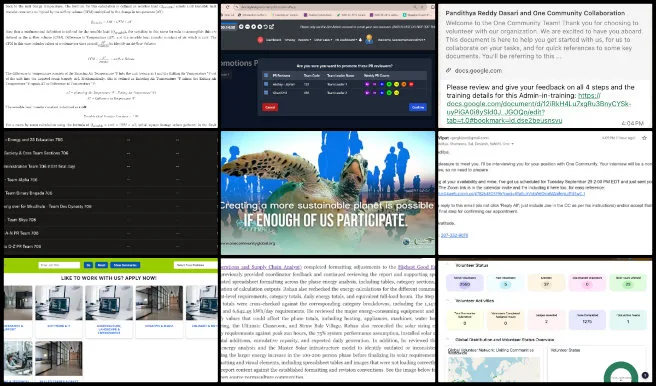The width and height of the screenshot is (656, 386).
Task: Open the Select Your Position dropdown
Action: (x=195, y=265)
